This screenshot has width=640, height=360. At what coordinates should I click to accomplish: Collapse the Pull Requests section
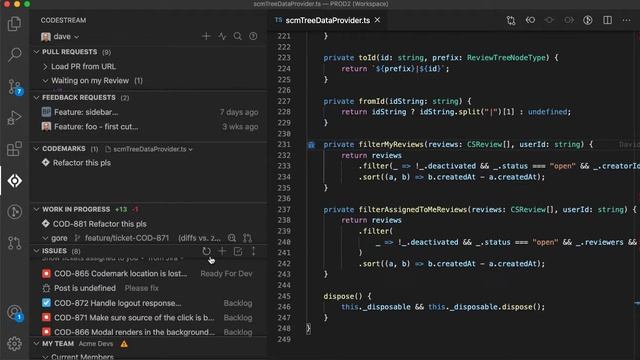coord(36,52)
